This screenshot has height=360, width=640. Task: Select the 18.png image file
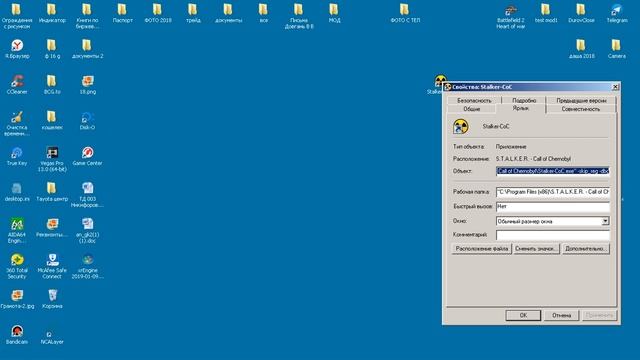pyautogui.click(x=87, y=85)
